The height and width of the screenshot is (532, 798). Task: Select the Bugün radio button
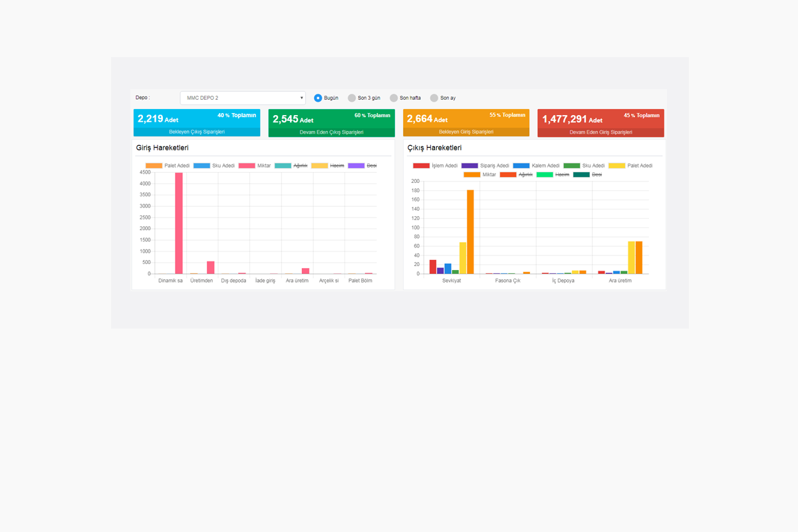318,98
